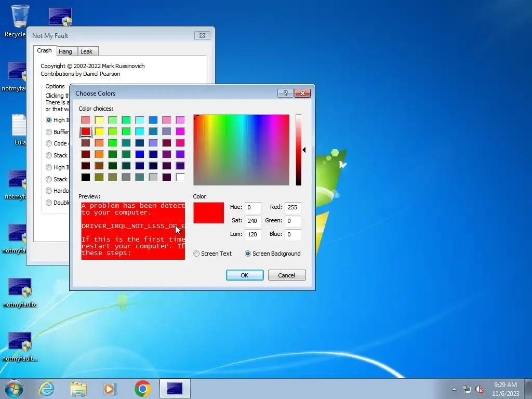
Task: Switch to the Crash tab
Action: (x=45, y=50)
